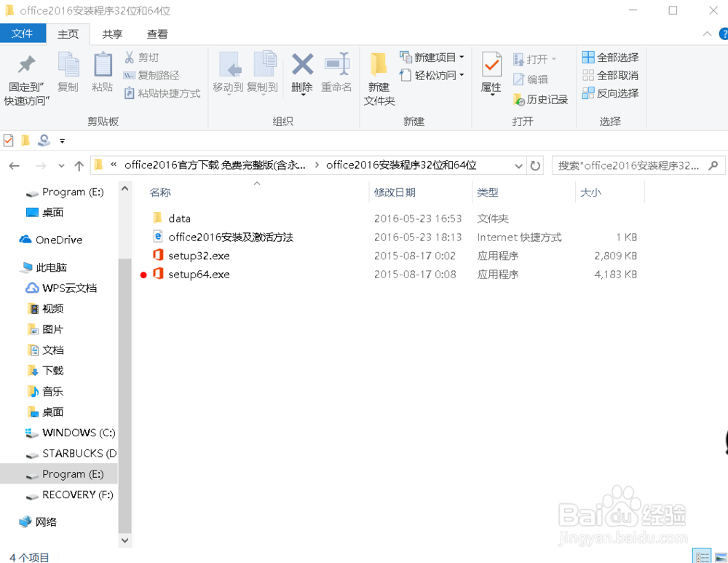
Task: Open RECOVERY (F:) drive in navigation pane
Action: (78, 495)
